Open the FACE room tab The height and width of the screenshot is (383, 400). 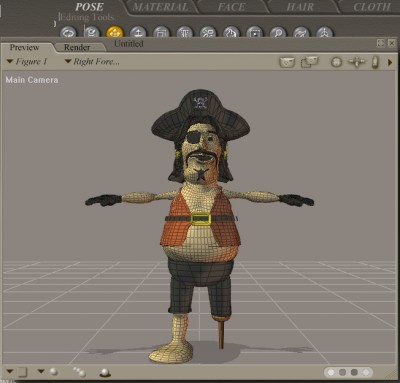[x=232, y=7]
